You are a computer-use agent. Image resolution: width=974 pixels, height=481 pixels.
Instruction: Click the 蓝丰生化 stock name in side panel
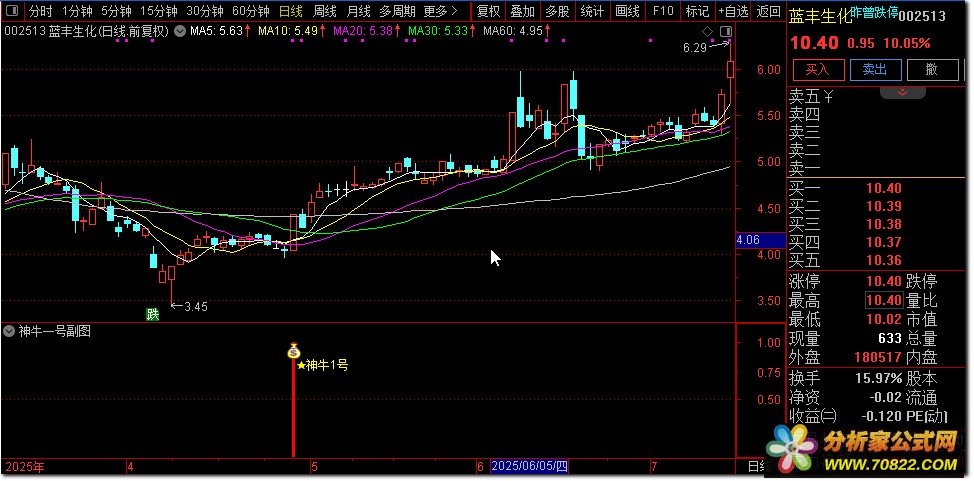click(x=820, y=17)
